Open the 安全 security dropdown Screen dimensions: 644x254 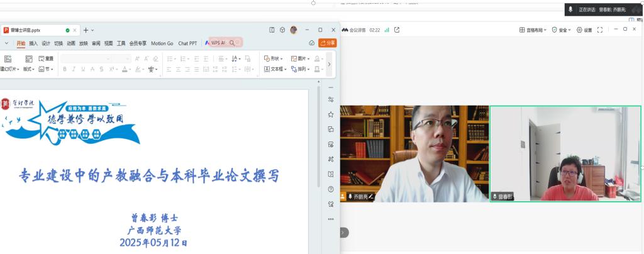562,30
